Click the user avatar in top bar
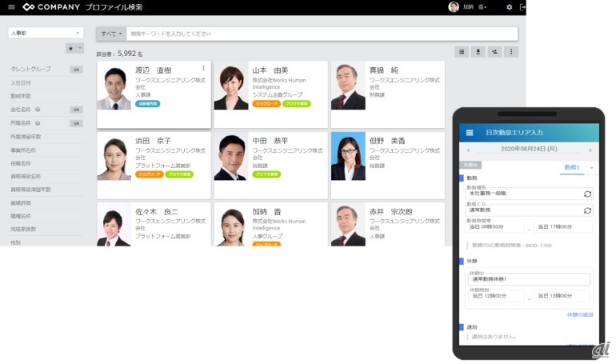The width and height of the screenshot is (616, 364). (454, 7)
